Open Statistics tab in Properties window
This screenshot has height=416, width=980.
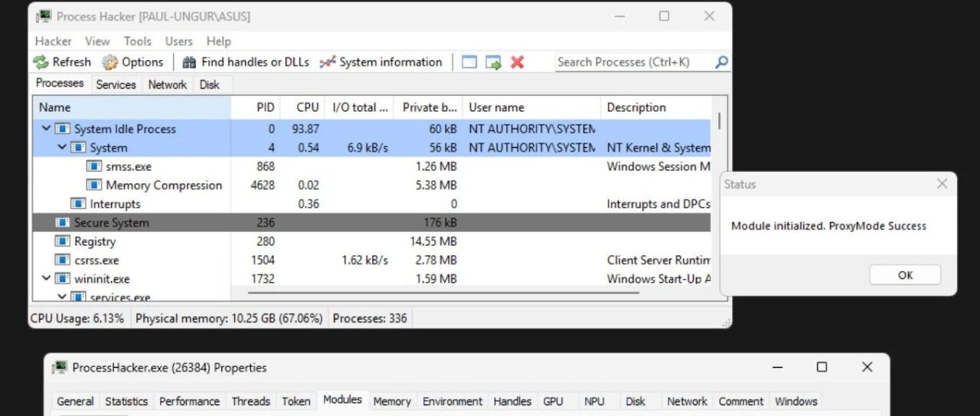point(126,401)
